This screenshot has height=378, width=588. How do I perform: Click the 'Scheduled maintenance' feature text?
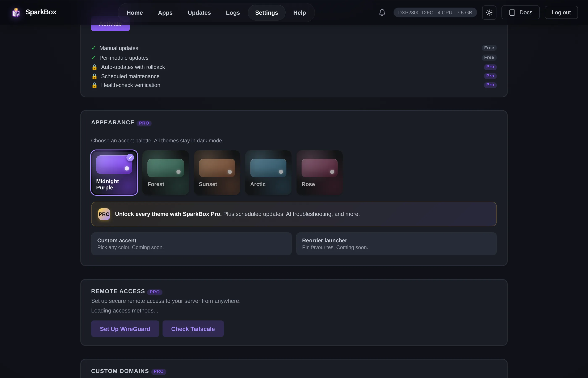[x=130, y=76]
